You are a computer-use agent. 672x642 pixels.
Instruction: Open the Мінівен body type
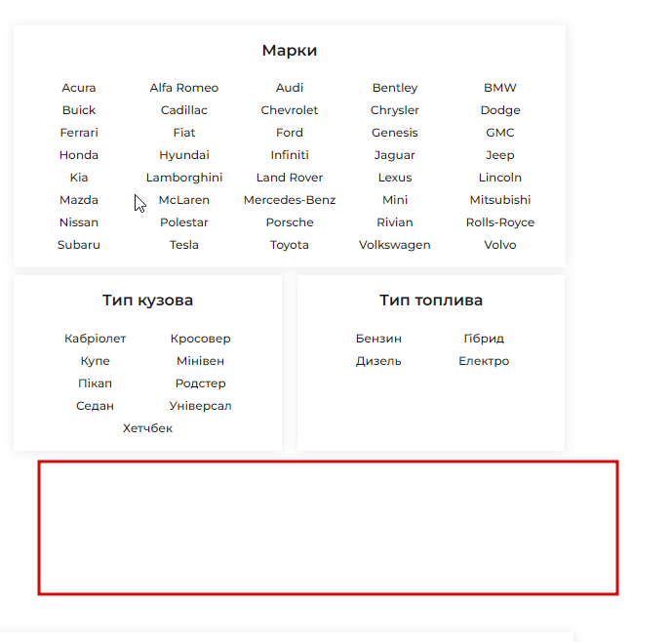pos(201,361)
